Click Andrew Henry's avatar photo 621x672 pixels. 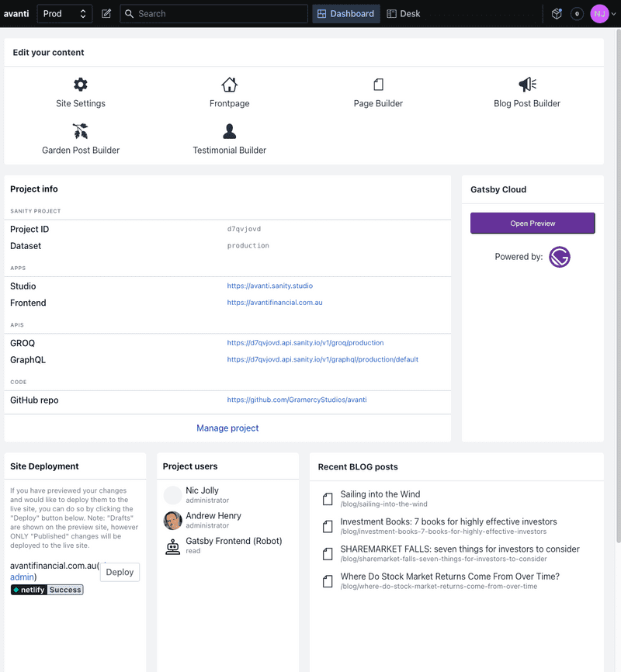173,520
